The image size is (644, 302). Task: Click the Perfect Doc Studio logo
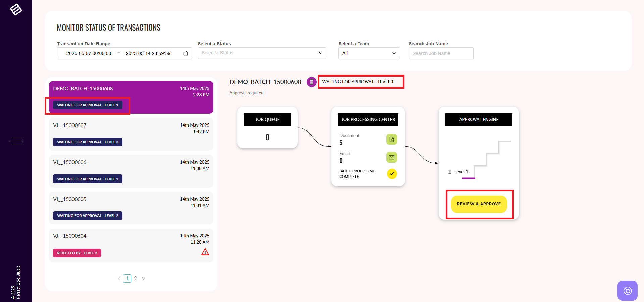(16, 9)
